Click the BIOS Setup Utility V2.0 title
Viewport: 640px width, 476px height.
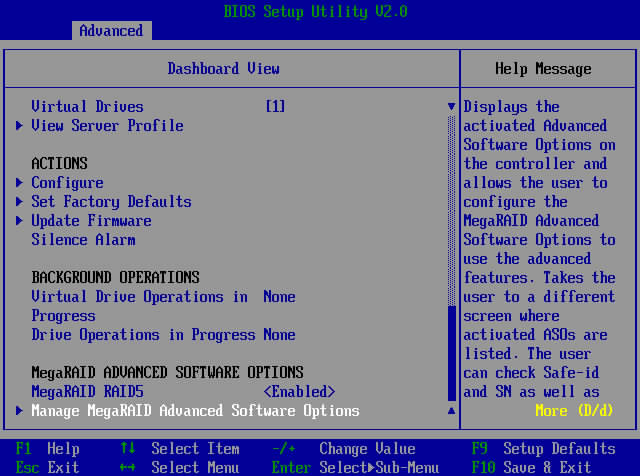[316, 11]
